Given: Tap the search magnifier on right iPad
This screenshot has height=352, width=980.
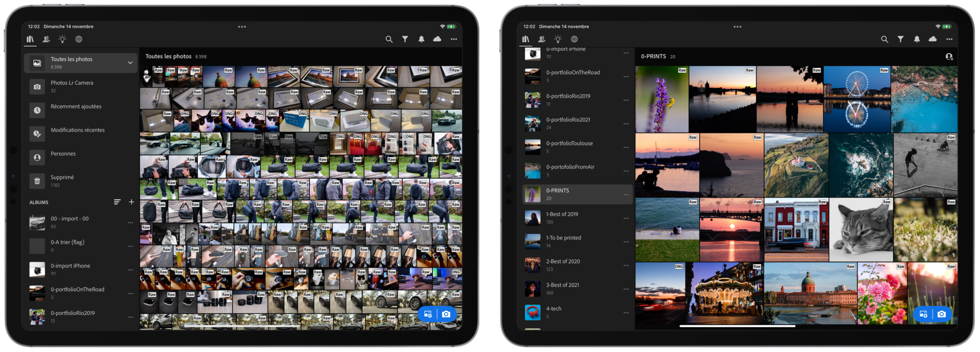Looking at the screenshot, I should pyautogui.click(x=885, y=39).
